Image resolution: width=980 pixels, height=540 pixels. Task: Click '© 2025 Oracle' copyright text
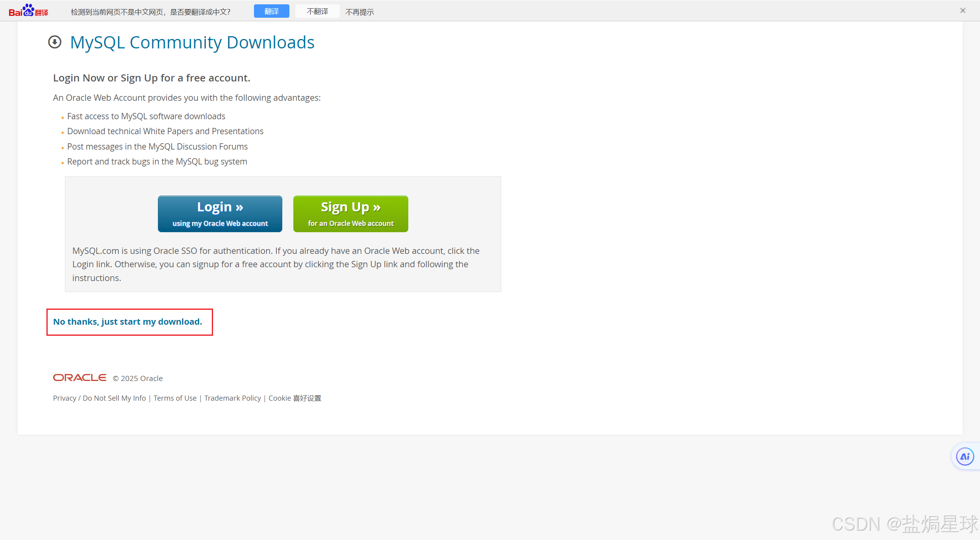(x=138, y=379)
